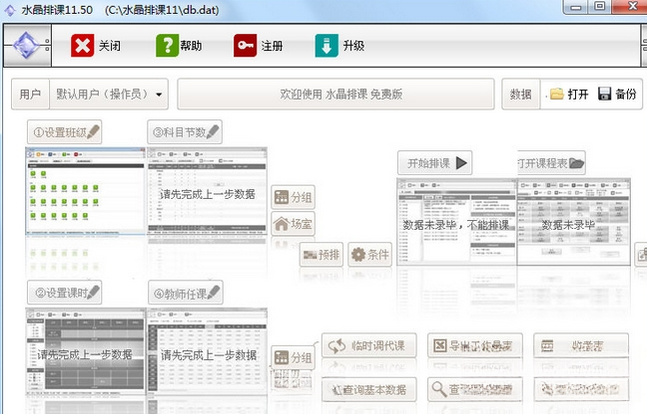Click the 预排 button
This screenshot has width=647, height=414.
(x=321, y=255)
